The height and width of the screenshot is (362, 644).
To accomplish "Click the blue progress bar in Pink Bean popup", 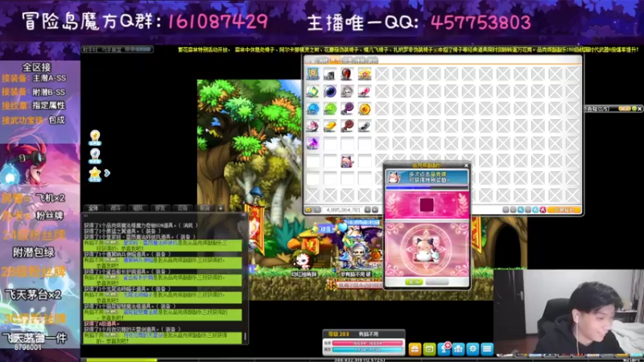I will (427, 187).
